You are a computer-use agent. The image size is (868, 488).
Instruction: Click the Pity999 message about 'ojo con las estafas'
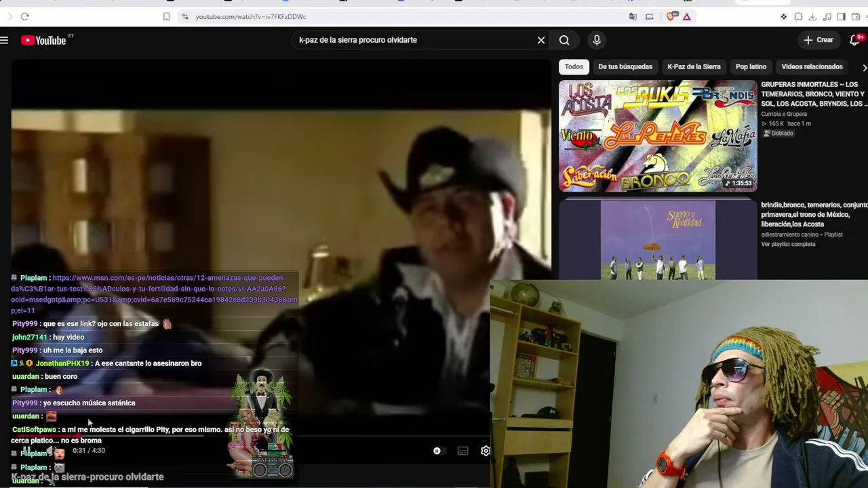click(92, 324)
